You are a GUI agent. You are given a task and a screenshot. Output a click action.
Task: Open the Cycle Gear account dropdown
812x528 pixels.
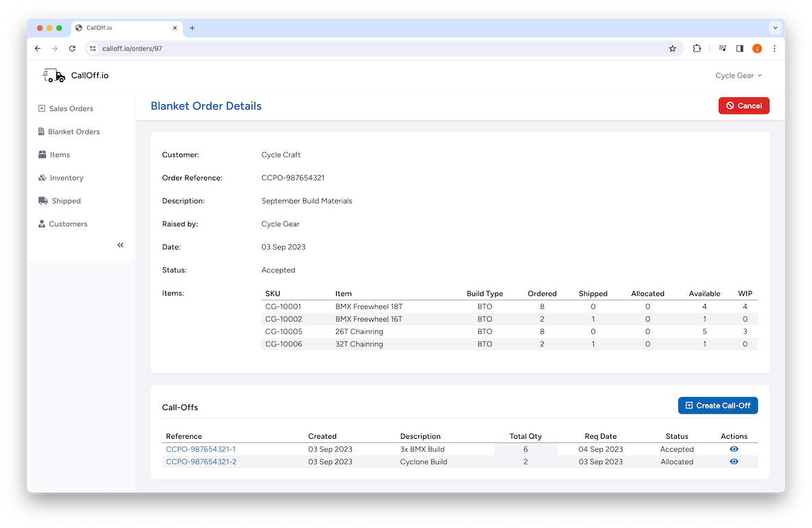click(x=739, y=75)
